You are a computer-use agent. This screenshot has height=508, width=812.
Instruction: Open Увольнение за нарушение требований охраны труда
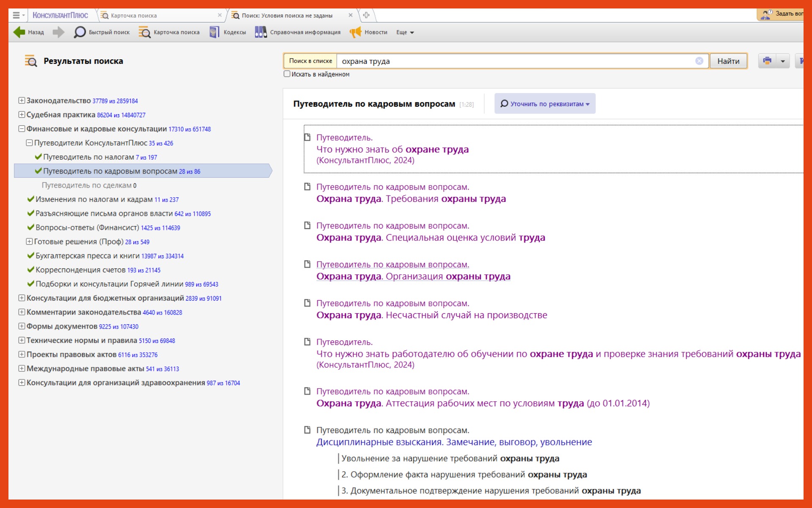(x=450, y=458)
